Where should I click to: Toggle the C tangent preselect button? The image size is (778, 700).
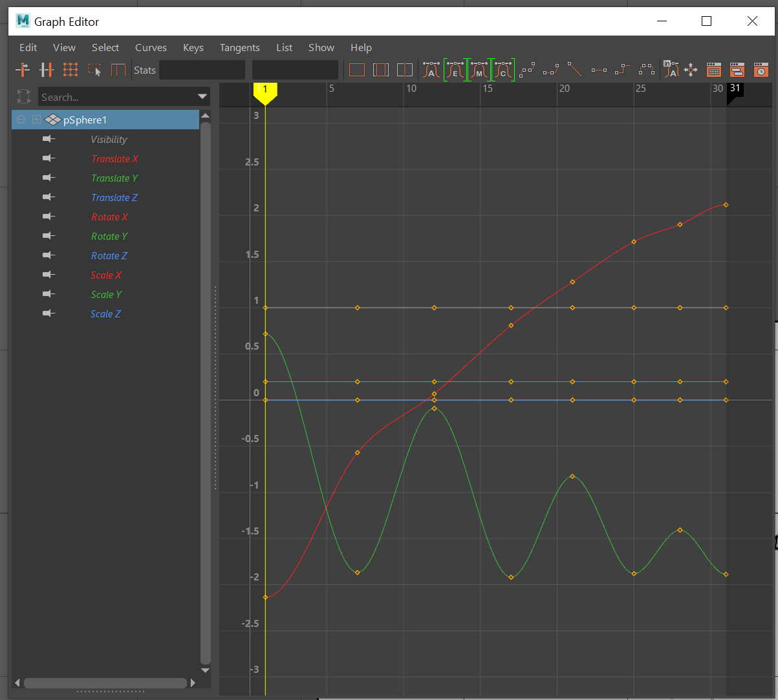(503, 70)
